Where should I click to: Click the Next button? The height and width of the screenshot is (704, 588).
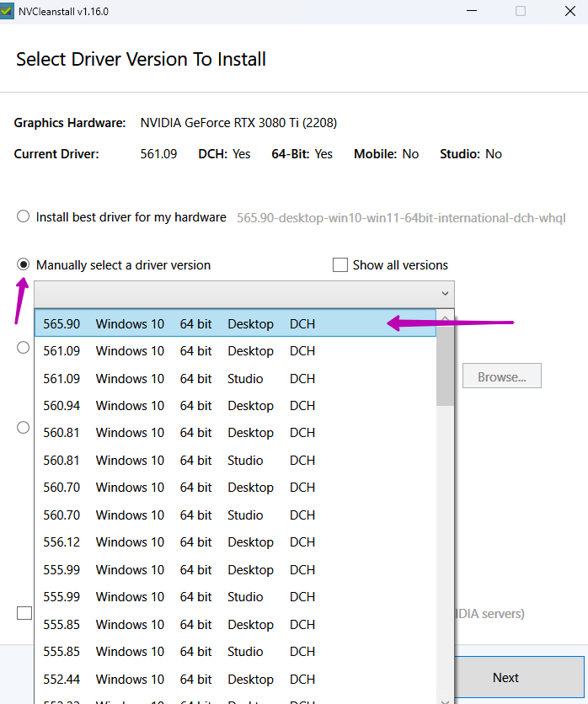519,678
